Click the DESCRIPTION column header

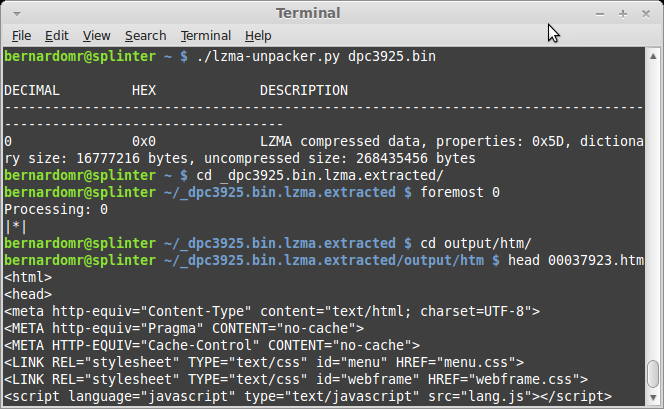point(304,91)
